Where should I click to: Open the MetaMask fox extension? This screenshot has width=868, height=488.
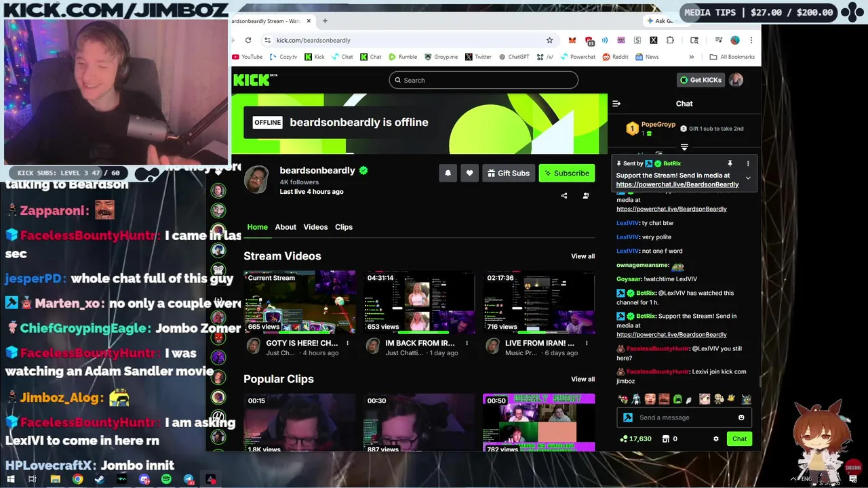(572, 40)
